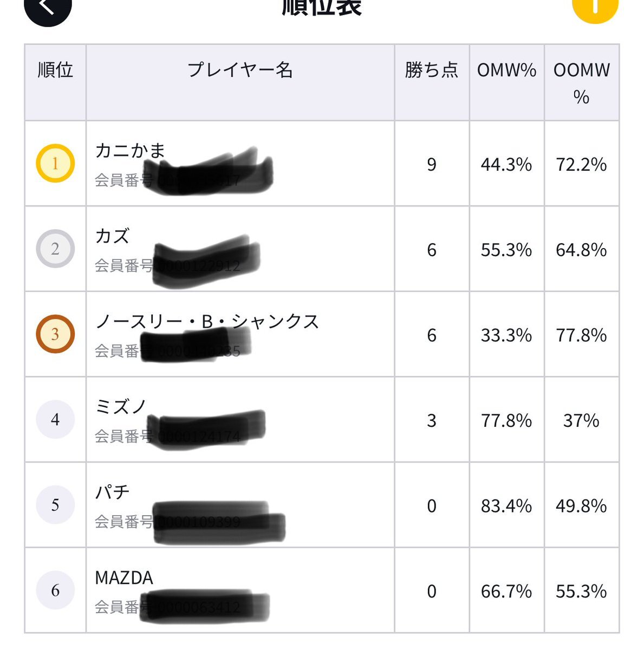
Task: Open player ミズノ entry
Action: coord(240,420)
